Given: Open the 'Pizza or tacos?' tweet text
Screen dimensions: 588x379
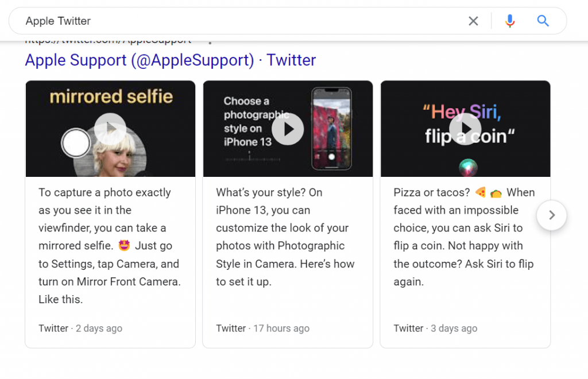Looking at the screenshot, I should (x=464, y=237).
